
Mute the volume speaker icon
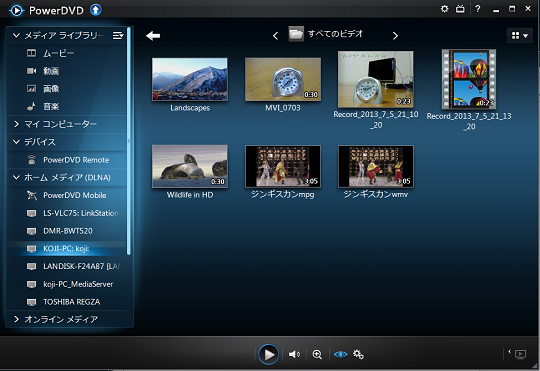[x=294, y=354]
